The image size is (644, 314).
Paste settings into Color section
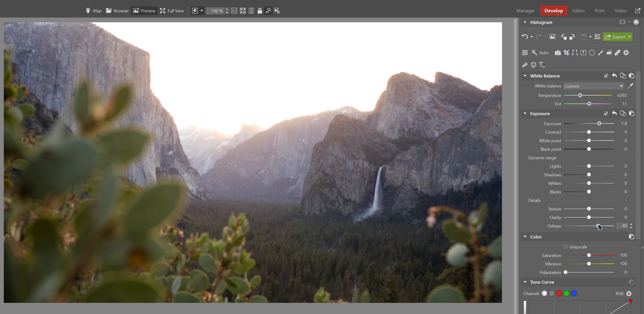click(631, 237)
